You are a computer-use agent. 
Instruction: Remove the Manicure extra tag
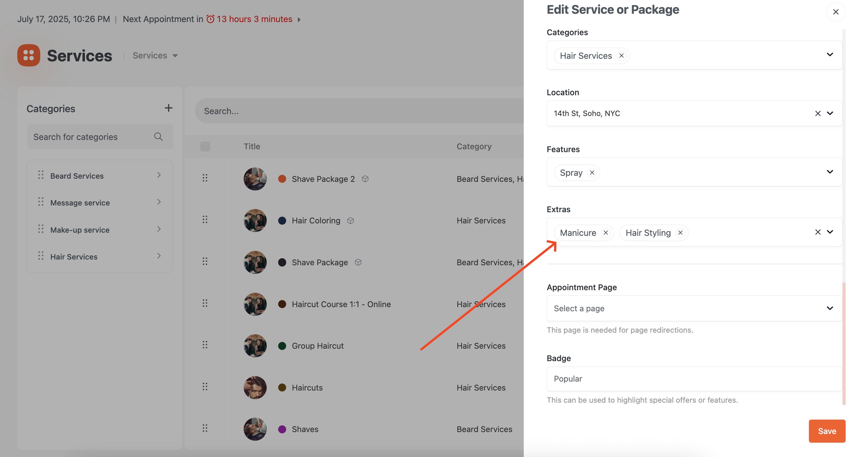pos(606,233)
